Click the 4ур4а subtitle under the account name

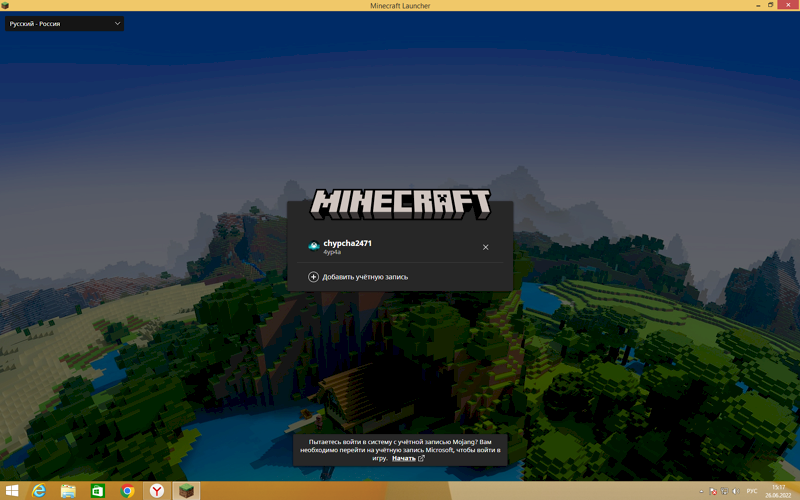pos(332,252)
